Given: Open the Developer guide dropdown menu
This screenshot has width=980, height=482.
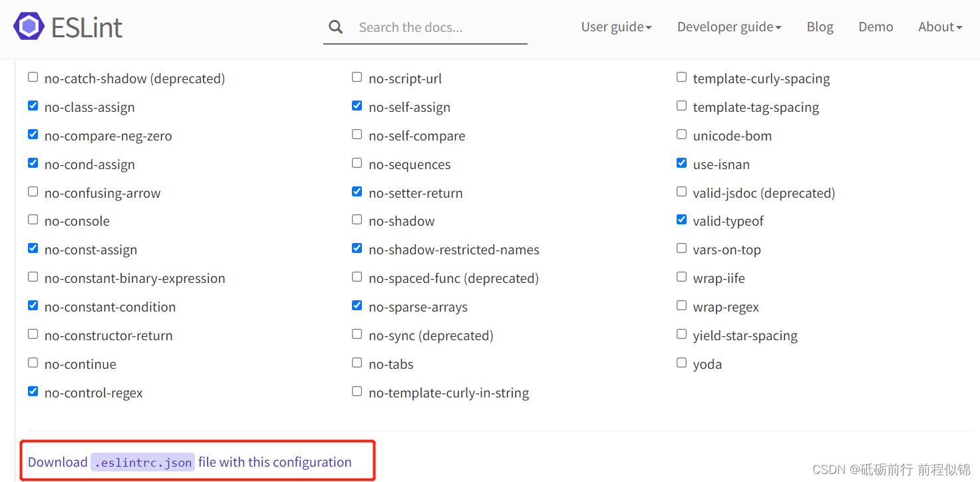Looking at the screenshot, I should (x=729, y=27).
